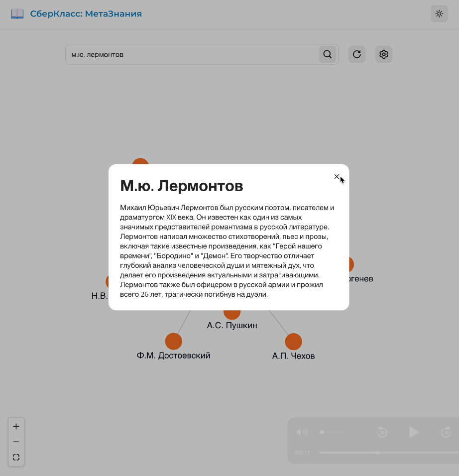Skip forward 15 seconds in audio
Viewport: 459px width, 476px height.
click(446, 432)
